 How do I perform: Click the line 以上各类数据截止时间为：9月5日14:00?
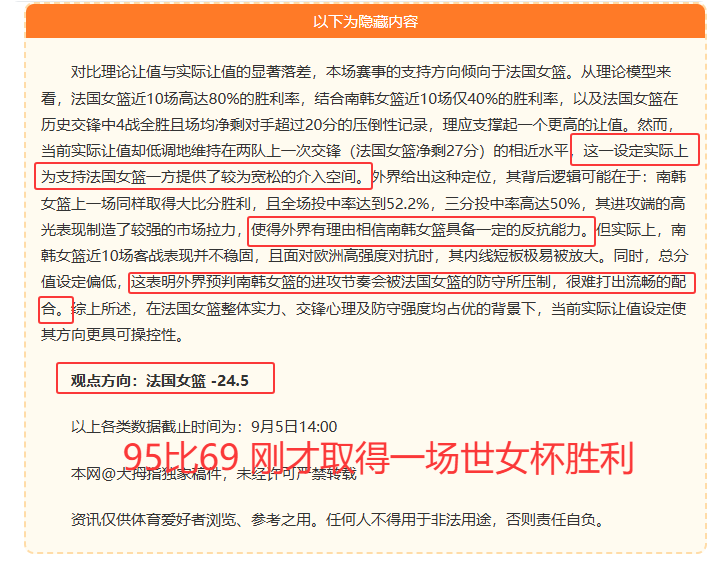tap(204, 427)
